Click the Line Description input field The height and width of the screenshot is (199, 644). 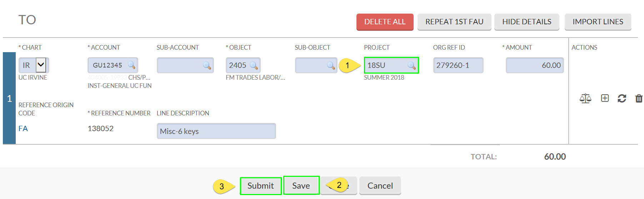pos(216,131)
